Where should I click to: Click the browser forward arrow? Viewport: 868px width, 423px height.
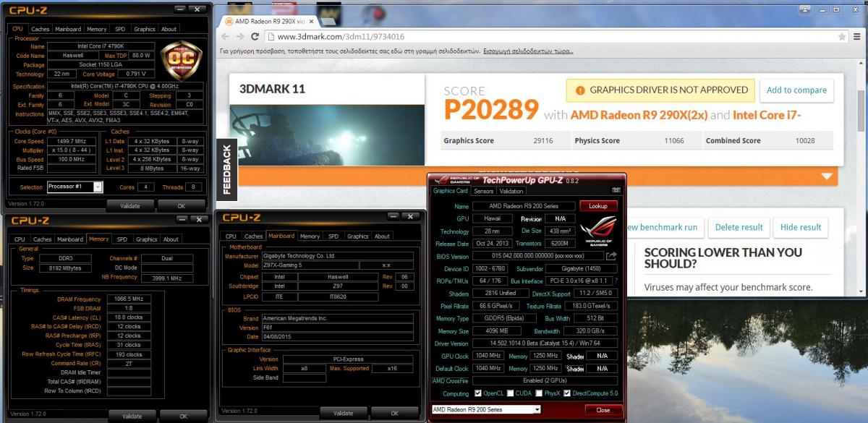click(x=239, y=36)
